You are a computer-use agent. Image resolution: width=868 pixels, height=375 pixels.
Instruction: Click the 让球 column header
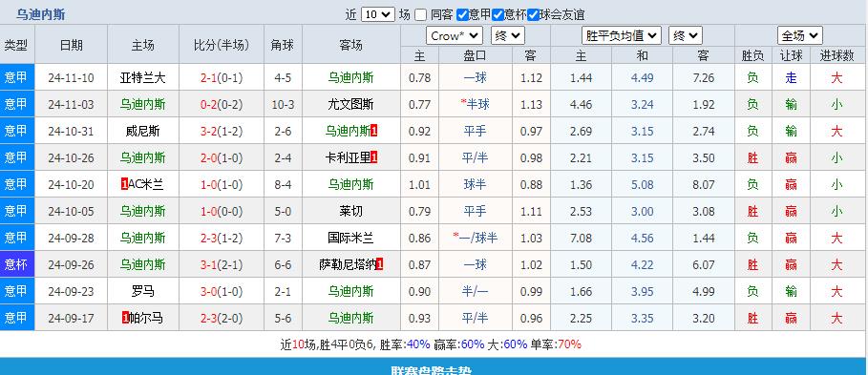(x=791, y=55)
